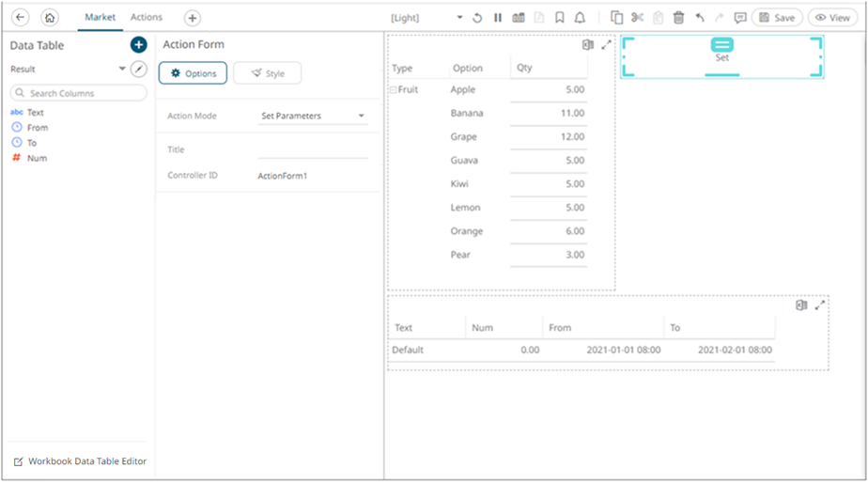The height and width of the screenshot is (484, 868).
Task: Click the Save button
Action: [777, 18]
